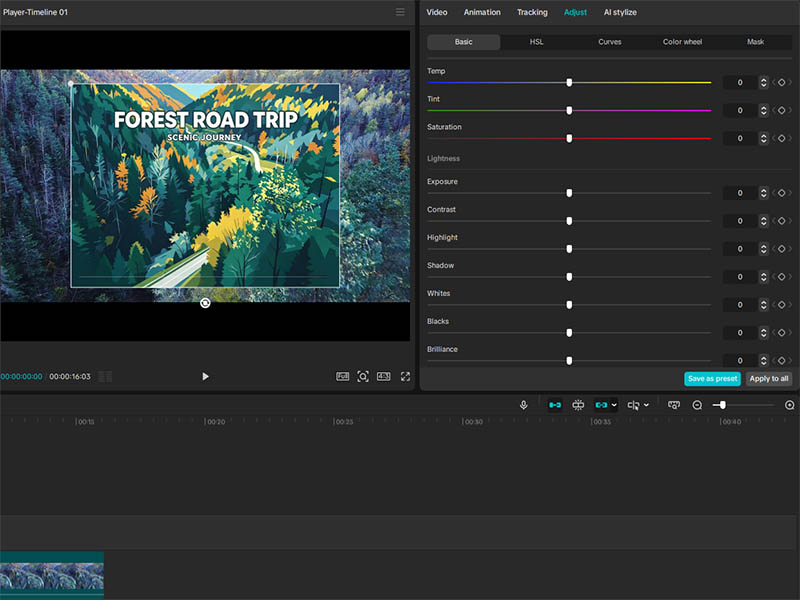Add a keyframe for Temp
Screen dimensions: 800x600
click(781, 82)
